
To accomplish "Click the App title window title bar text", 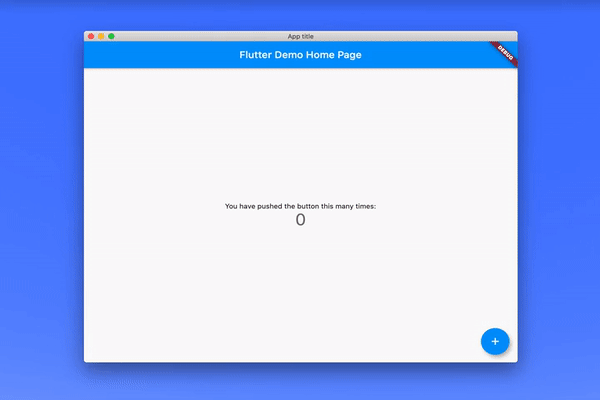I will click(300, 36).
